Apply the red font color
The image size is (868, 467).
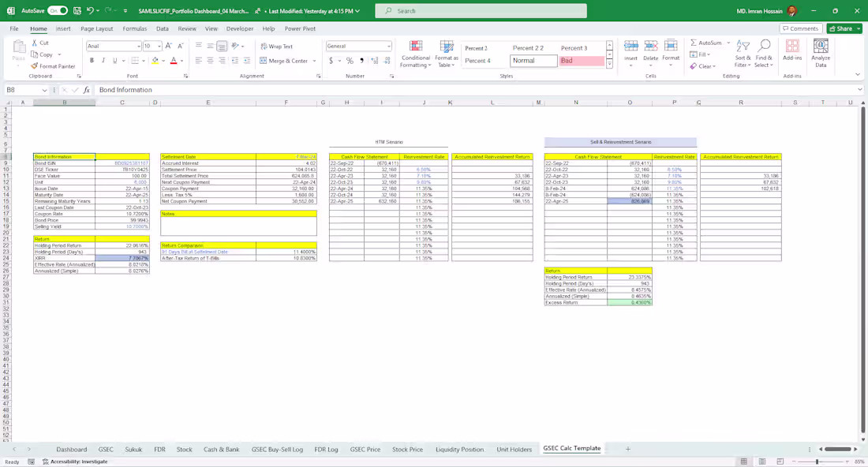tap(174, 60)
